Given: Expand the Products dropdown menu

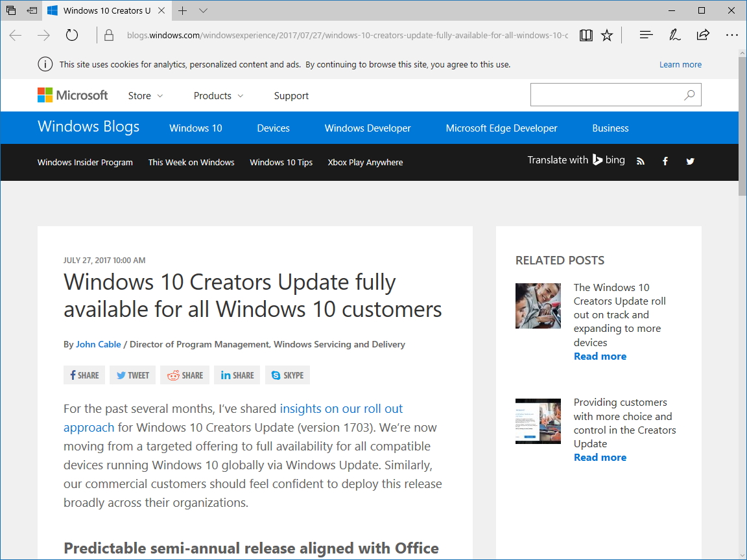Looking at the screenshot, I should [218, 95].
